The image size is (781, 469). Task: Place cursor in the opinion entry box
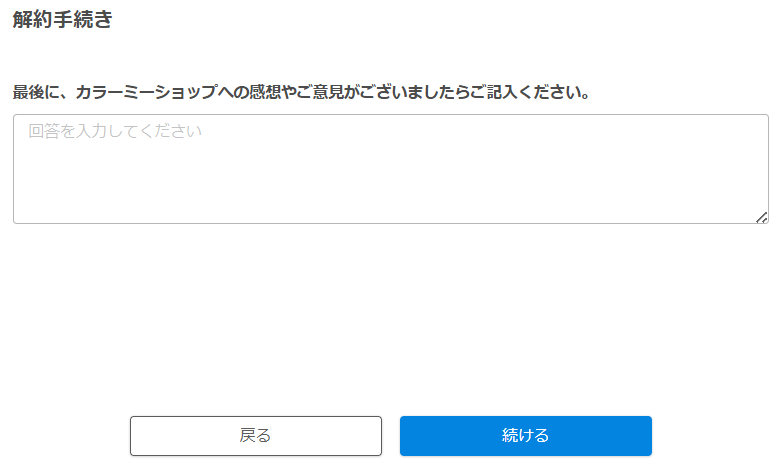pyautogui.click(x=390, y=169)
